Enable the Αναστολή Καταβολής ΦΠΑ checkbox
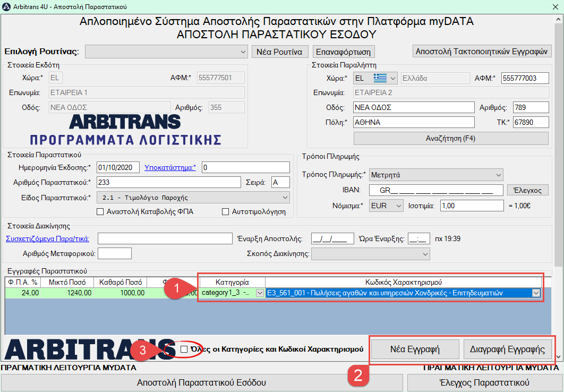This screenshot has height=392, width=564. click(100, 212)
